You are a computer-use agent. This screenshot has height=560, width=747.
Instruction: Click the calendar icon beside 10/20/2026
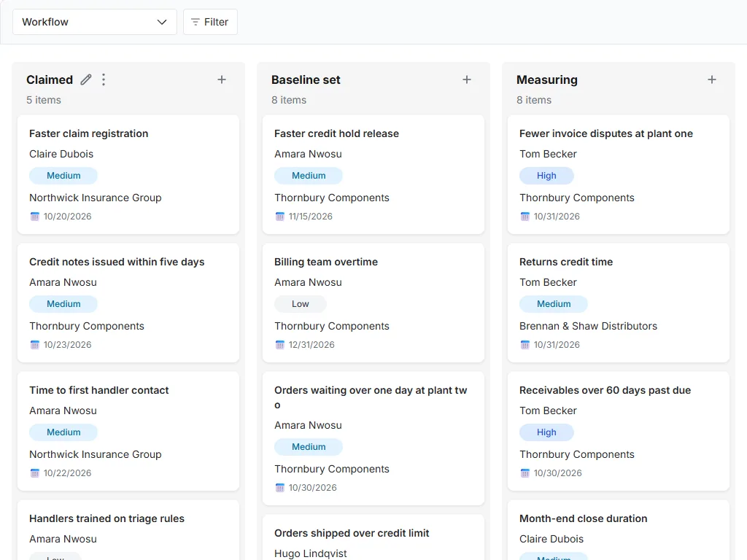pyautogui.click(x=35, y=217)
